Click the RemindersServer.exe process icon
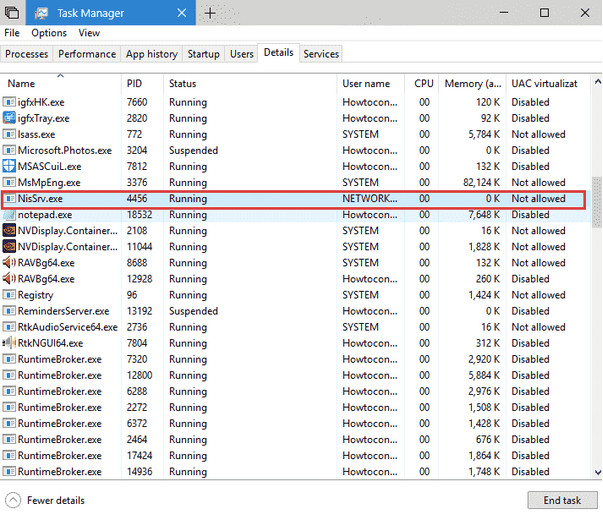Screen dimensions: 603x516 pos(9,311)
